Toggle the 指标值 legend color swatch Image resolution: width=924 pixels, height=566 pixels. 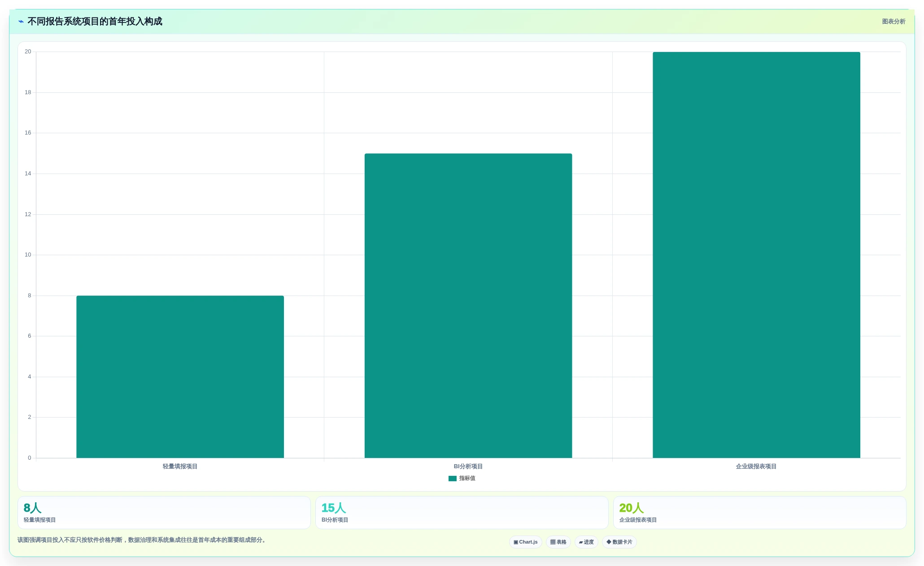[452, 479]
